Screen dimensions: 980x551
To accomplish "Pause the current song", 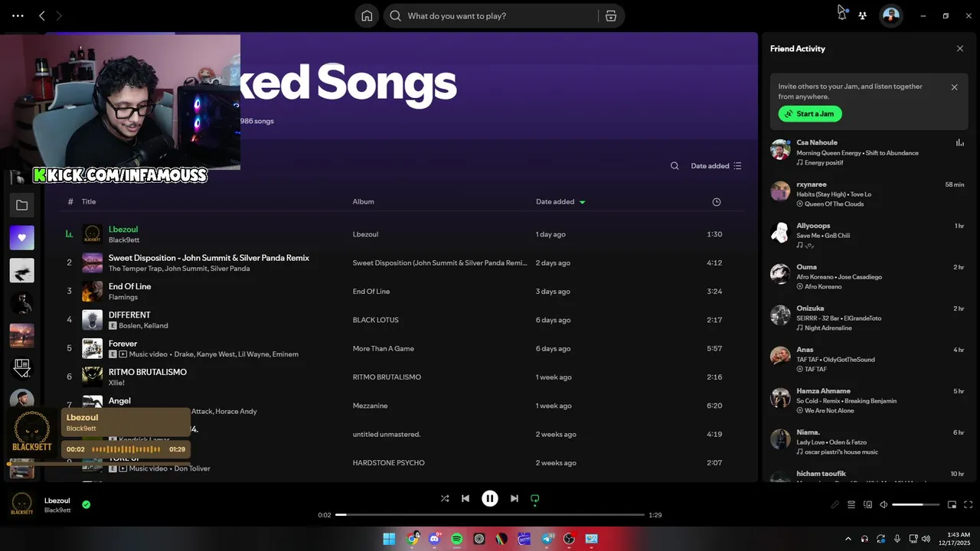I will tap(490, 498).
